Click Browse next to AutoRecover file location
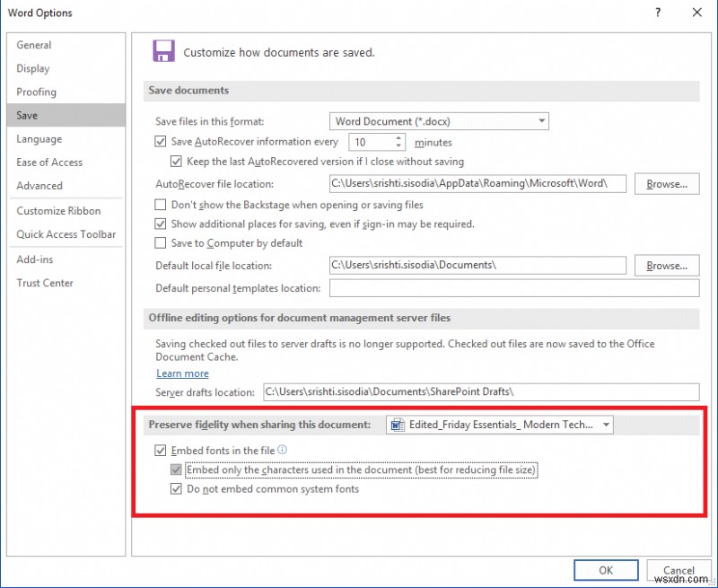The height and width of the screenshot is (588, 718). pyautogui.click(x=666, y=183)
